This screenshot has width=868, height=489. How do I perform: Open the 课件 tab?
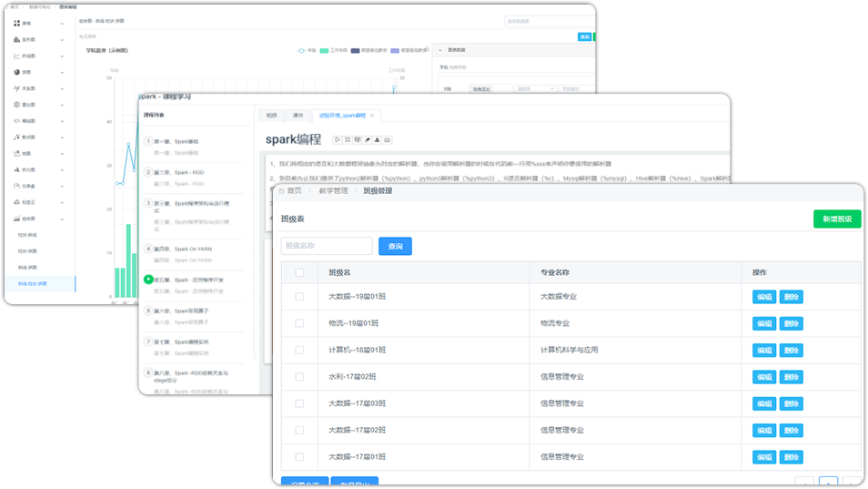298,116
